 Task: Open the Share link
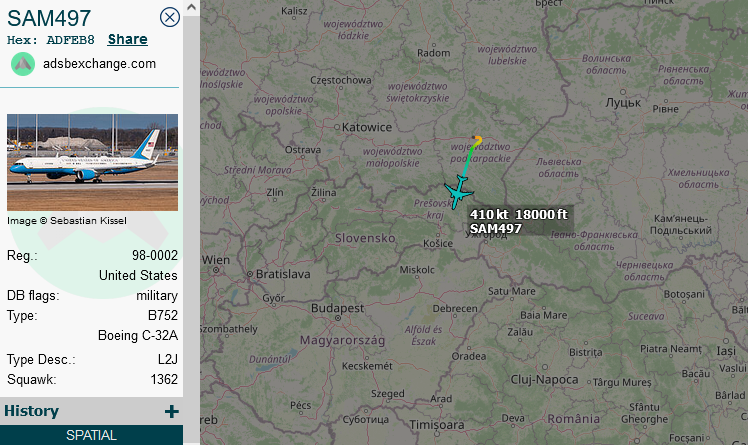[x=127, y=39]
